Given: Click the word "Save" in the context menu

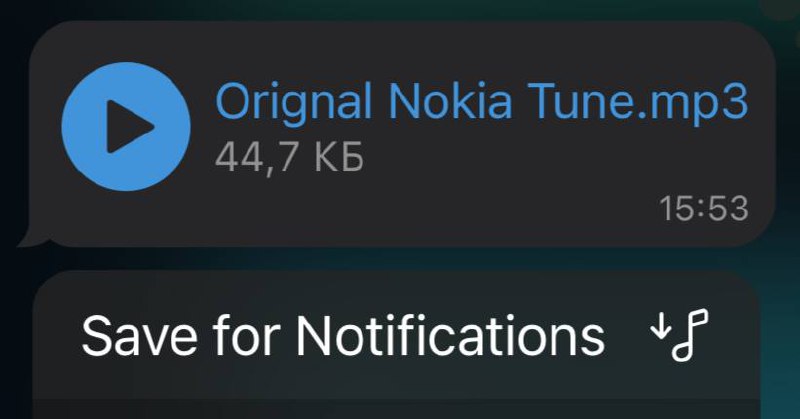Looking at the screenshot, I should tap(139, 336).
